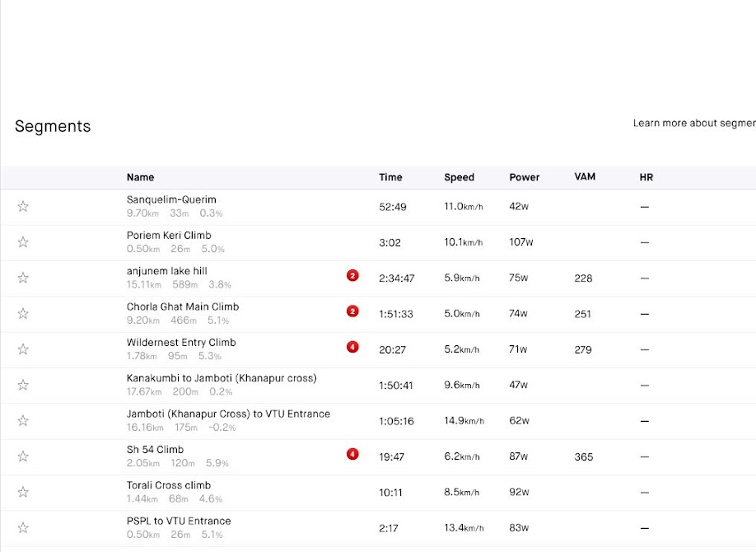Open the Torali Cross climb segment name
This screenshot has height=552, width=756.
click(169, 485)
